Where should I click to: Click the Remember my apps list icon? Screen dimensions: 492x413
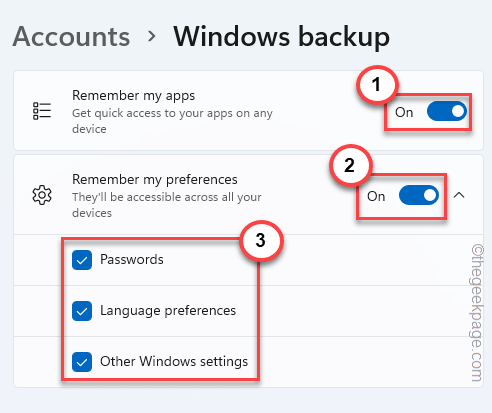point(42,111)
